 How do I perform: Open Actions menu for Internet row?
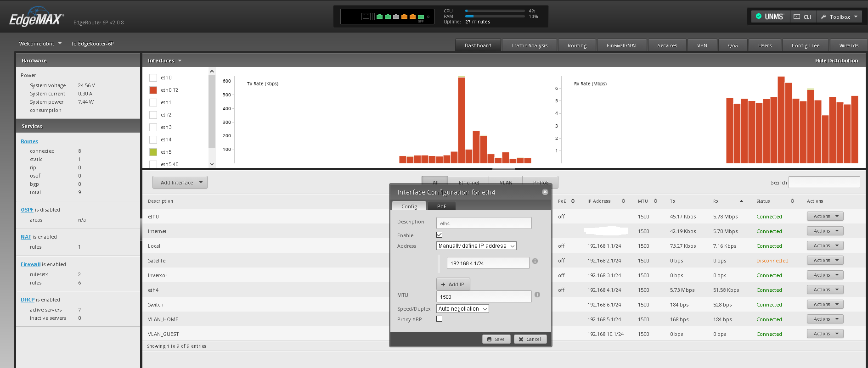(825, 231)
